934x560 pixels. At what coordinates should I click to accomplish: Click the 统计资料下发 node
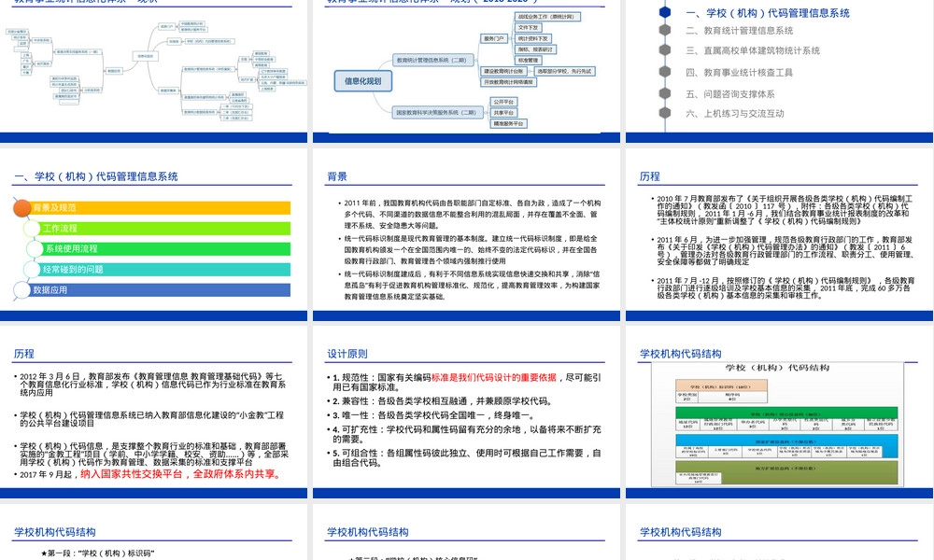532,38
